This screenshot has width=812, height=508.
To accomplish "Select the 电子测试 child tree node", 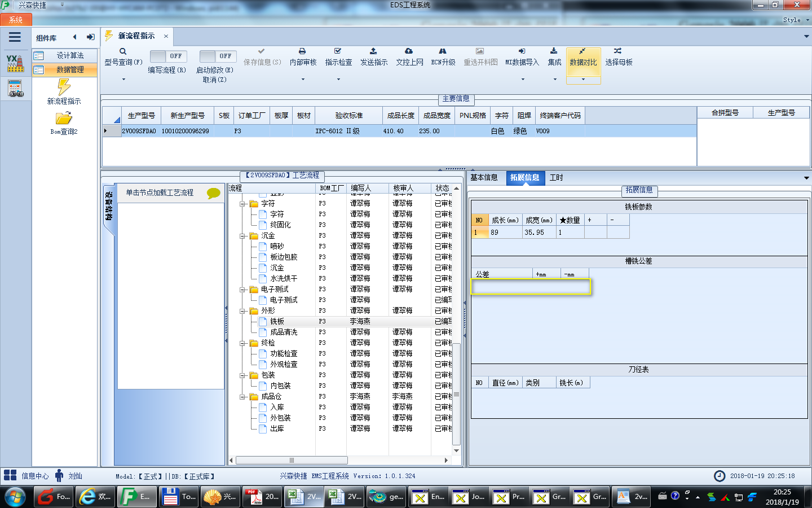I will [284, 300].
